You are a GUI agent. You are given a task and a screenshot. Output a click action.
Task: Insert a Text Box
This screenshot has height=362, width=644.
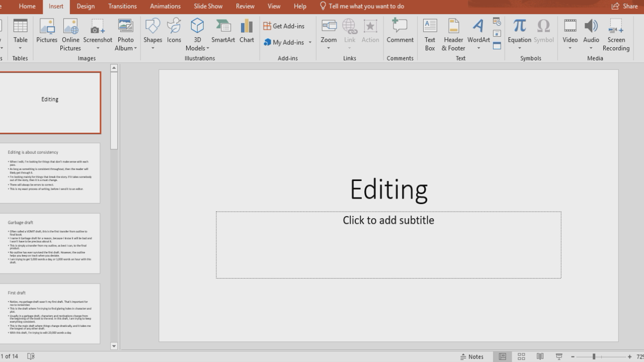point(430,34)
